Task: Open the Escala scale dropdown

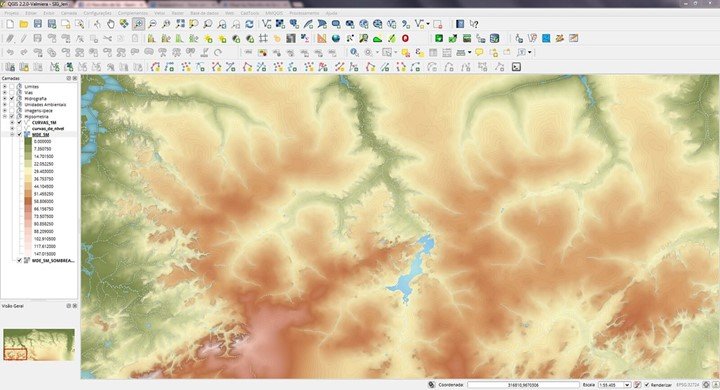Action: 627,384
